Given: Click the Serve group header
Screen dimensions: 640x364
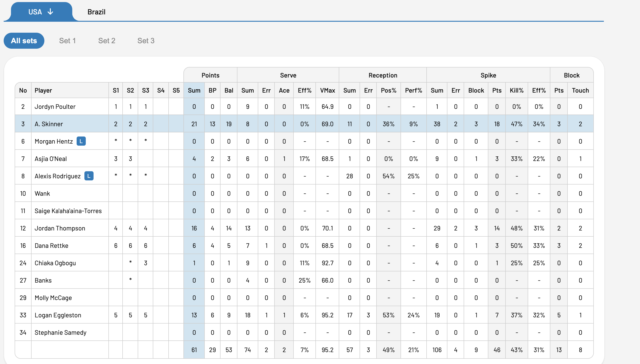Looking at the screenshot, I should [x=288, y=75].
